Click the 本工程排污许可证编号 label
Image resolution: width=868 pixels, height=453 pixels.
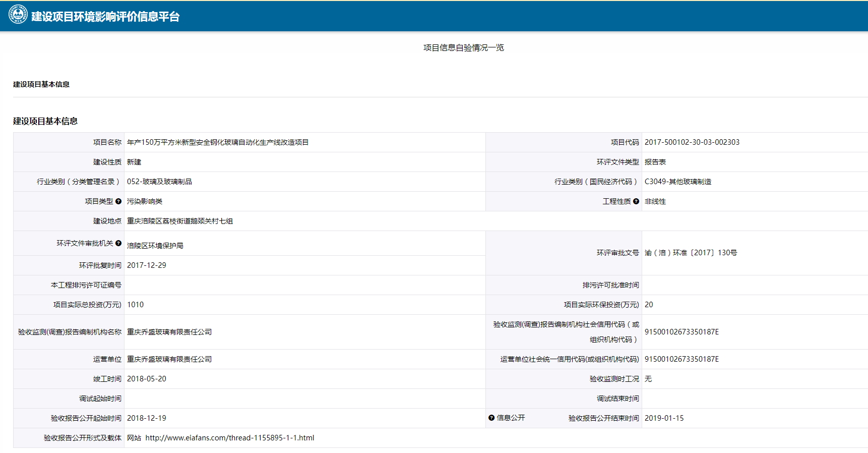(x=86, y=285)
